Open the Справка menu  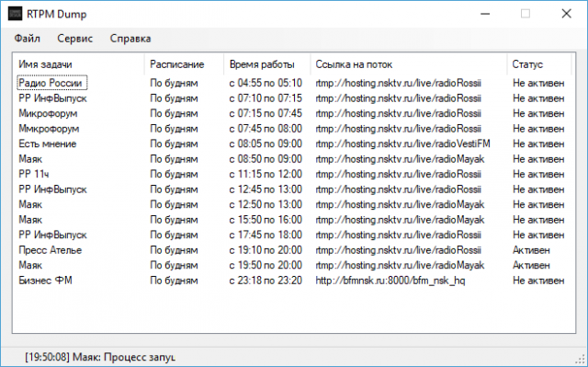click(130, 39)
